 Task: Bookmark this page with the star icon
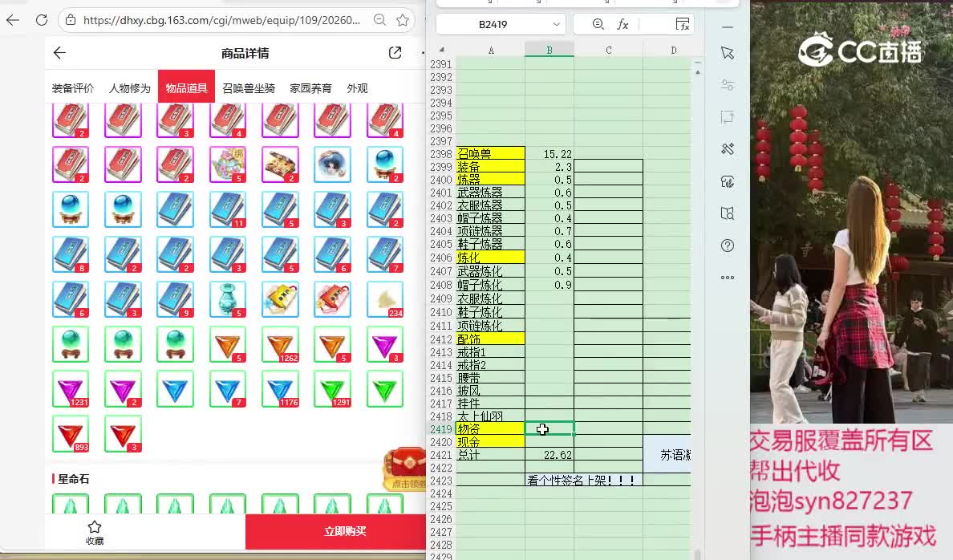(x=403, y=20)
